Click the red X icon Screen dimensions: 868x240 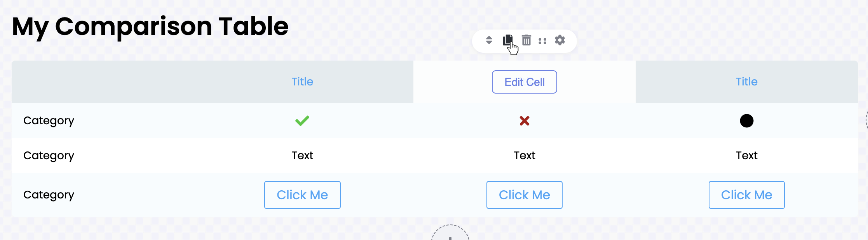tap(525, 121)
